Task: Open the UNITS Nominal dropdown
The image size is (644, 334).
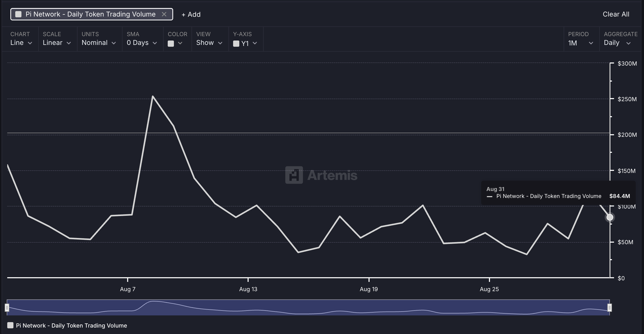Action: [x=99, y=43]
